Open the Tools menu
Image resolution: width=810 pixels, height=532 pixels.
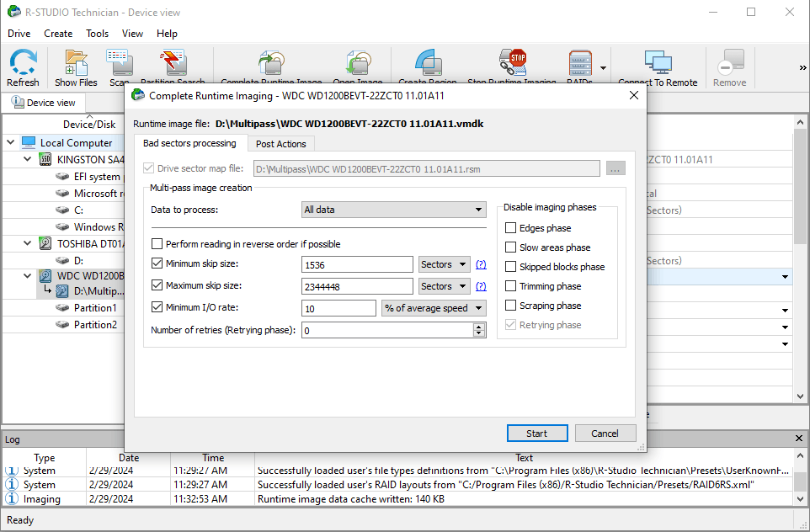[97, 34]
